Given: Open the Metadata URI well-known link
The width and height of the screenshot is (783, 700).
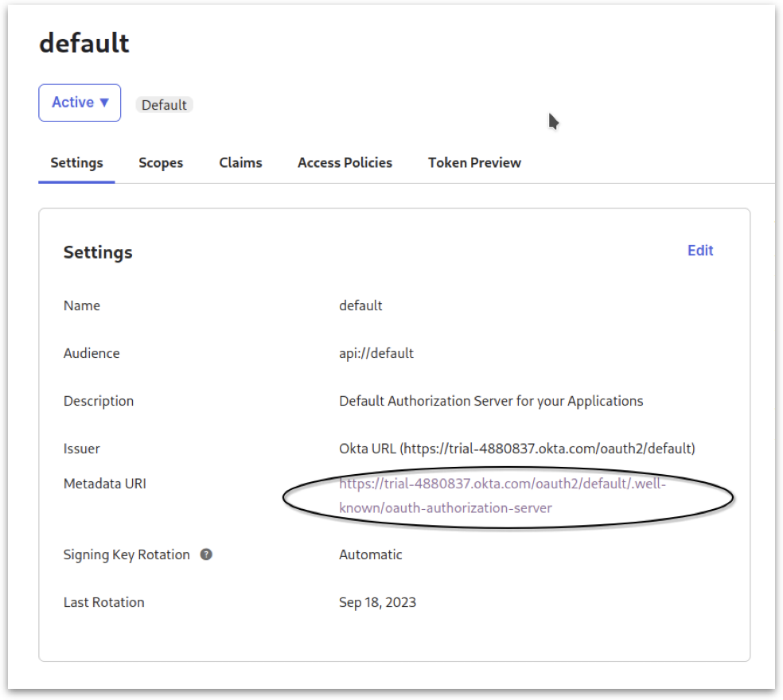Looking at the screenshot, I should click(x=501, y=484).
